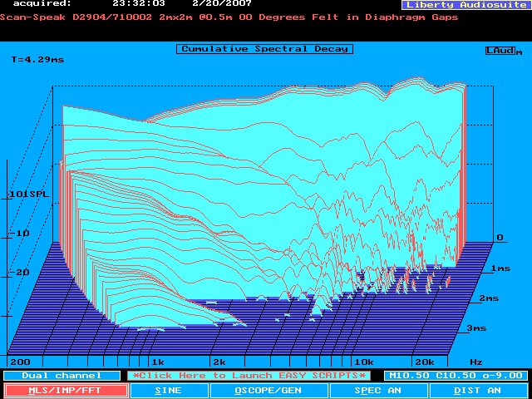Viewport: 532px width, 399px height.
Task: Open the SPEC AN module
Action: (x=378, y=390)
